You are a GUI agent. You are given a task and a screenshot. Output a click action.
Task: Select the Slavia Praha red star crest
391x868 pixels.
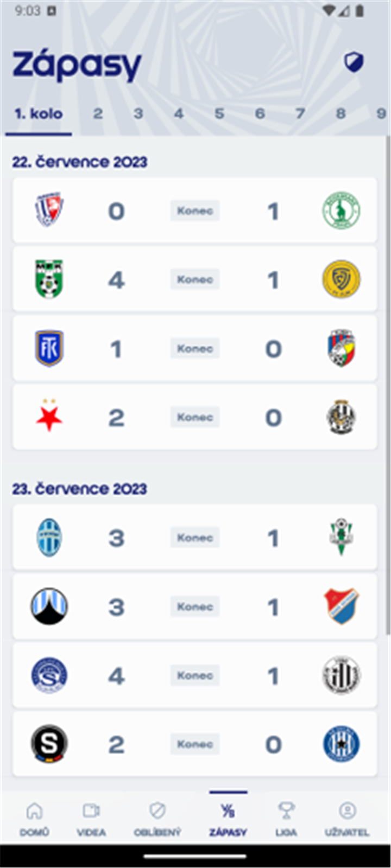click(x=49, y=417)
